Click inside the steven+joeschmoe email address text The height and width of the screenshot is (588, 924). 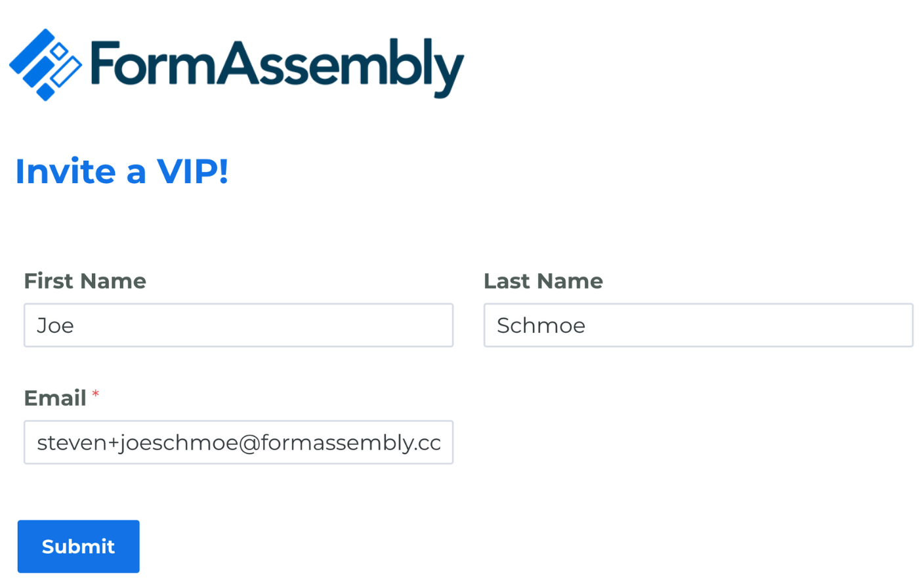(239, 443)
